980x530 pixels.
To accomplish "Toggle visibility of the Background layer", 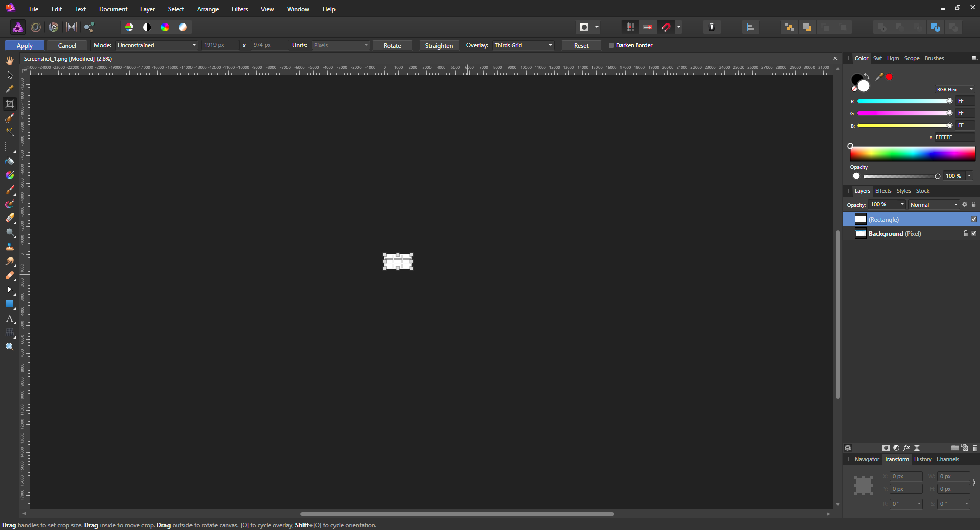I will point(974,233).
